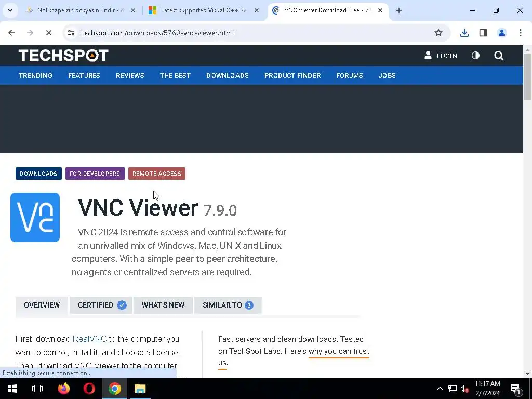The image size is (532, 399).
Task: Click the muted volume tray icon
Action: 465,389
